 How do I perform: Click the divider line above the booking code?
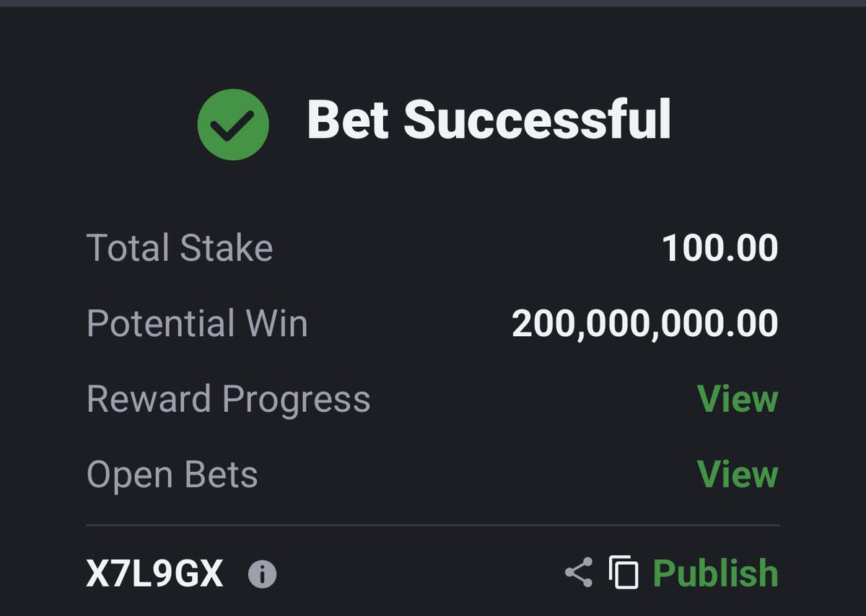pos(433,525)
